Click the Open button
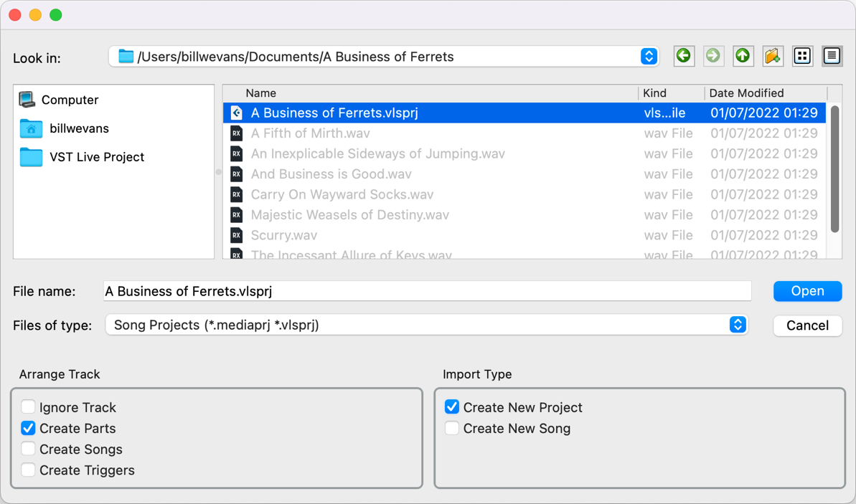 (807, 291)
